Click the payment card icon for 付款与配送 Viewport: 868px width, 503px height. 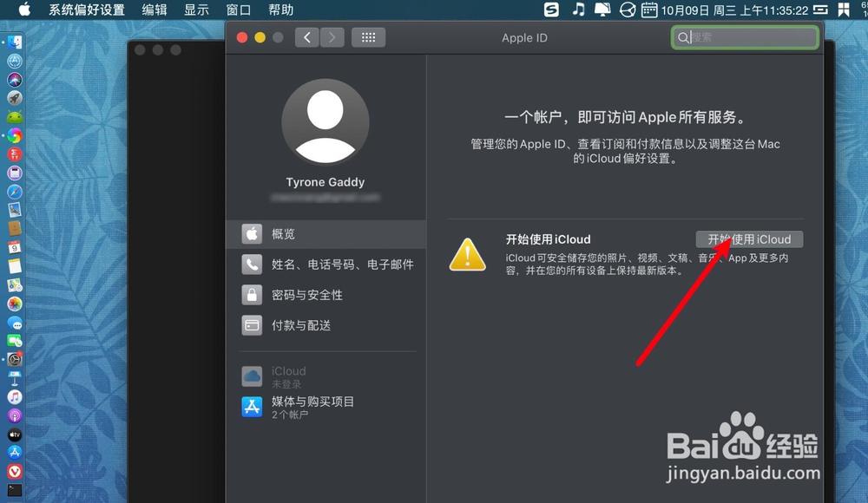point(252,325)
